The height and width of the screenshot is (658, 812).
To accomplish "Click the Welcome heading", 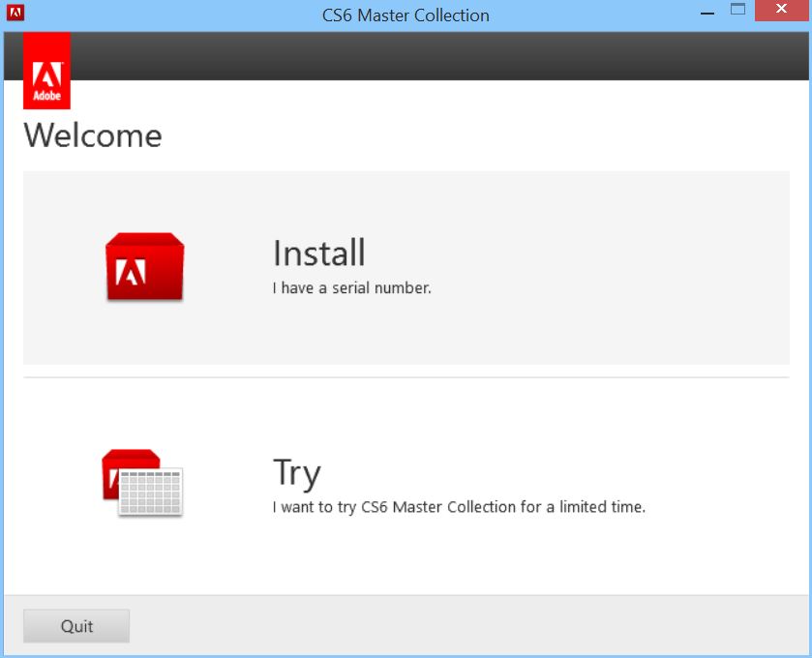I will pyautogui.click(x=93, y=135).
